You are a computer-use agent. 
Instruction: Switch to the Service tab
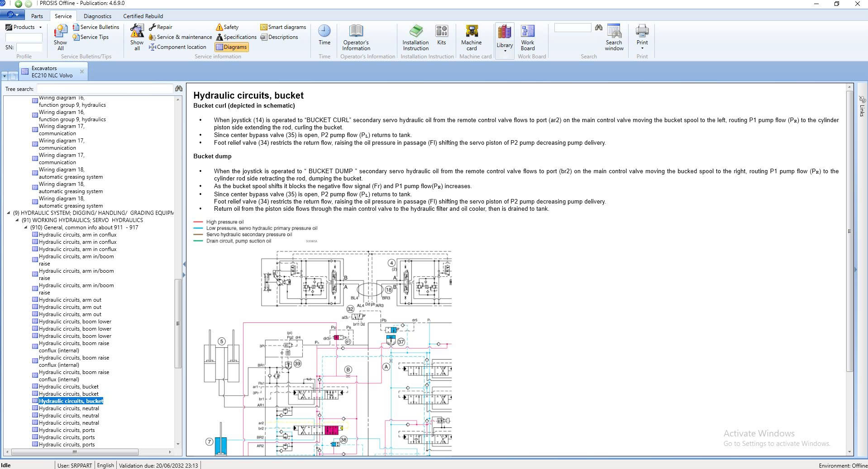pos(63,16)
